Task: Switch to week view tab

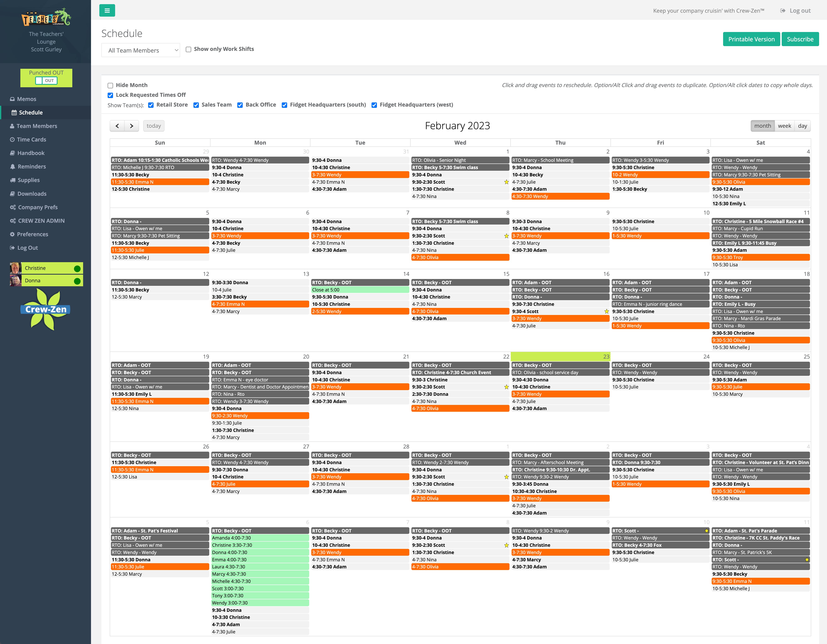Action: (x=784, y=126)
